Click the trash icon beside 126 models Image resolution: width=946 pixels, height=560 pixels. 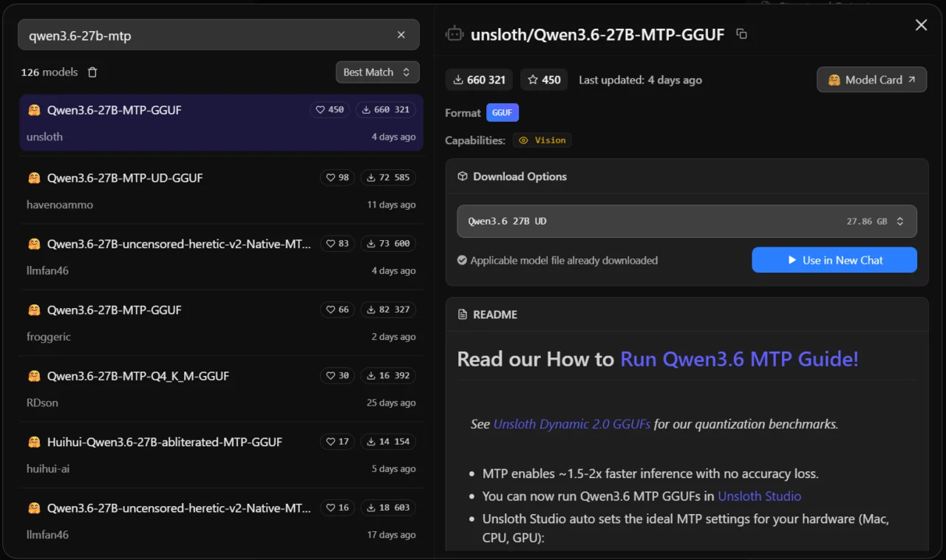[92, 72]
